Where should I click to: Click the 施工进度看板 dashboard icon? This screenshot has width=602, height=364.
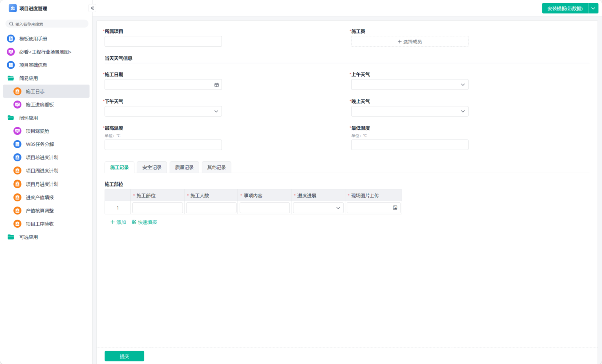[x=17, y=105]
